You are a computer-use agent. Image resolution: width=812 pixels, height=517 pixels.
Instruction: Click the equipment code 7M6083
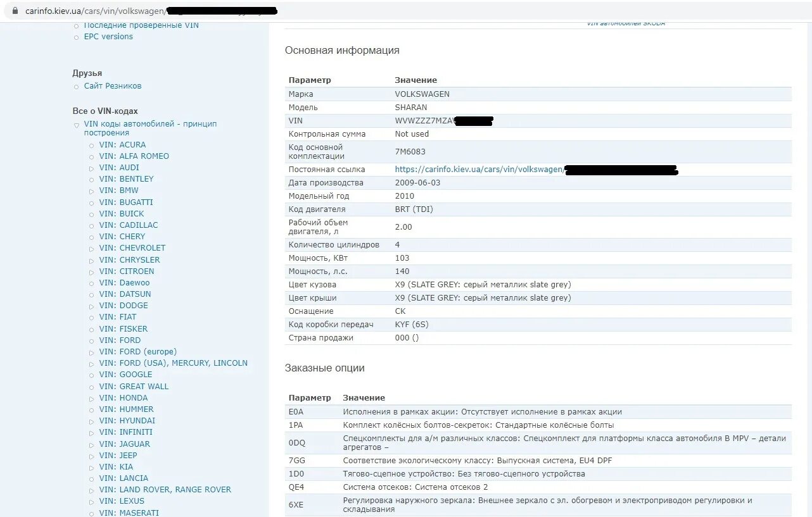click(x=410, y=152)
